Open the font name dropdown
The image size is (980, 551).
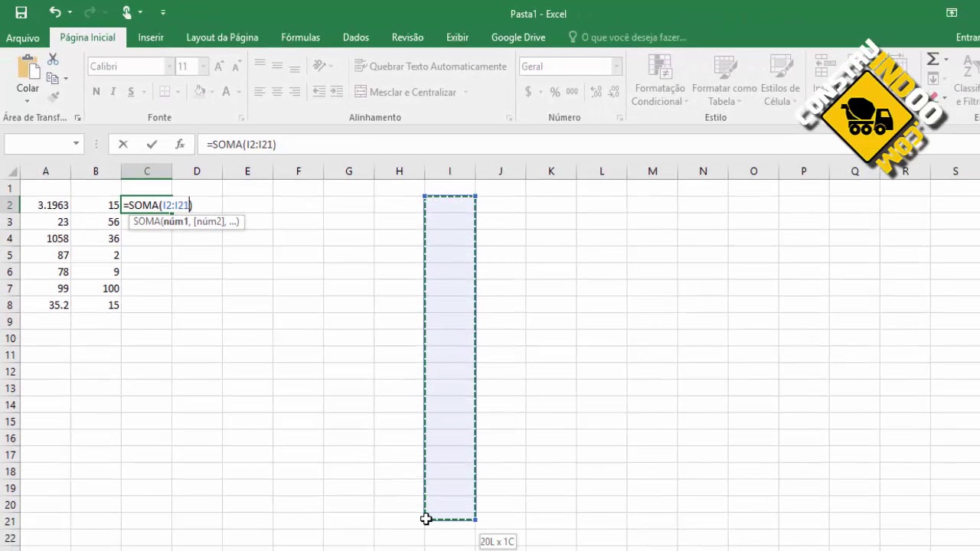coord(168,67)
